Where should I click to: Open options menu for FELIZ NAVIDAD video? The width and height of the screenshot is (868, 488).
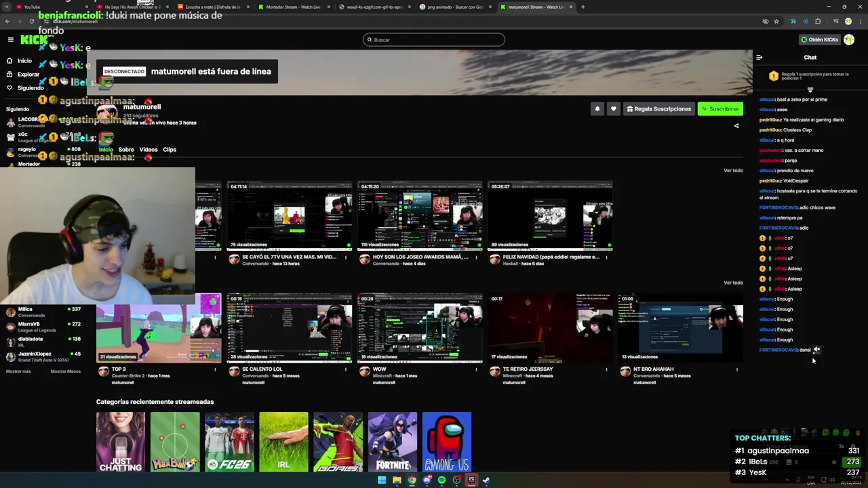[606, 258]
